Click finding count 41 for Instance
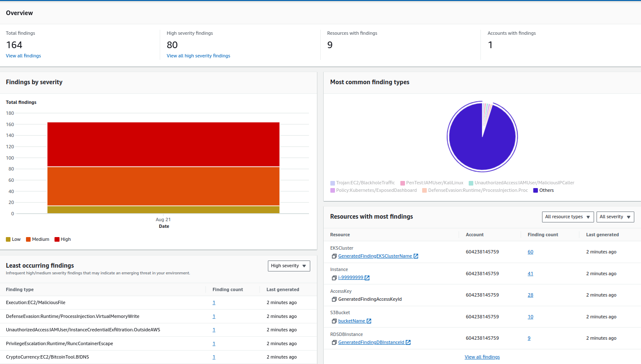The width and height of the screenshot is (641, 364). (x=530, y=274)
